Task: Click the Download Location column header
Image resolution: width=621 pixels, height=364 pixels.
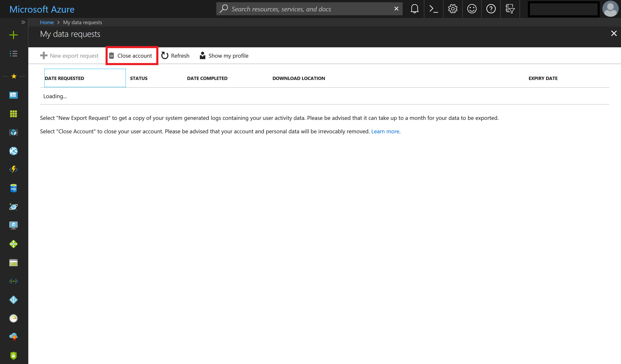Action: (298, 78)
